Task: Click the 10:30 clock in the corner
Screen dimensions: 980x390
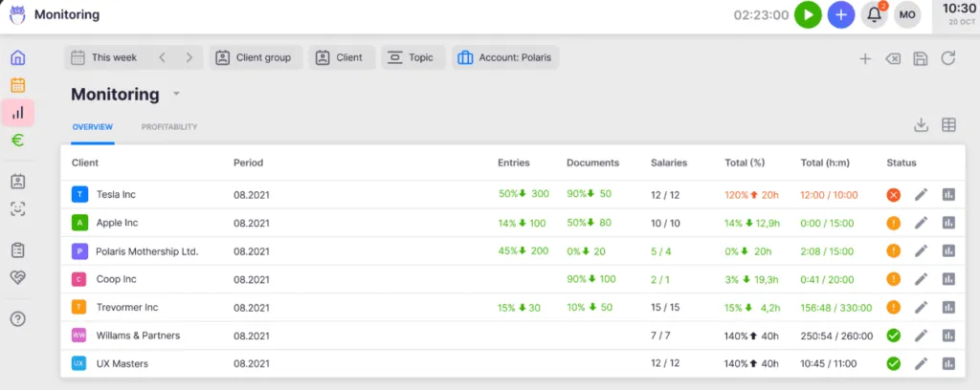Action: pos(959,9)
